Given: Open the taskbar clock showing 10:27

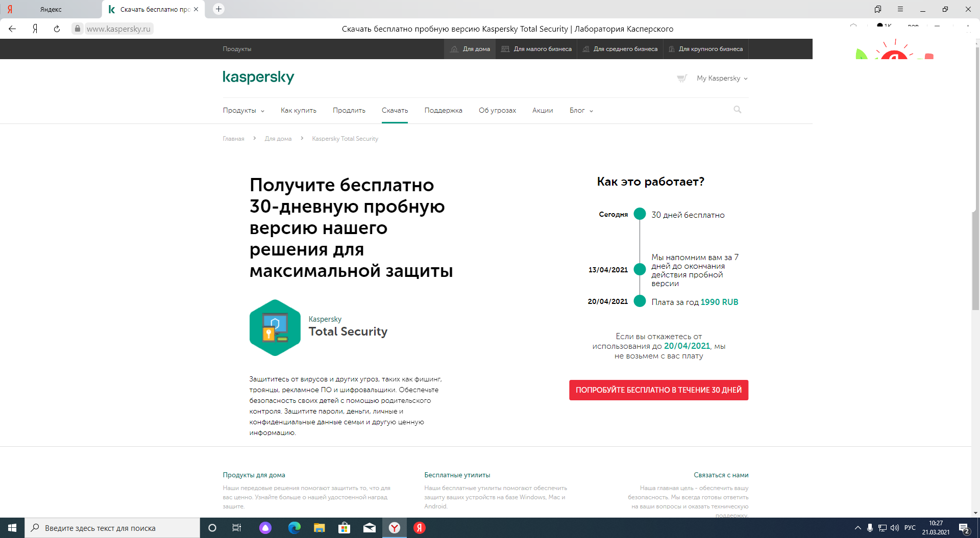Looking at the screenshot, I should [x=936, y=528].
